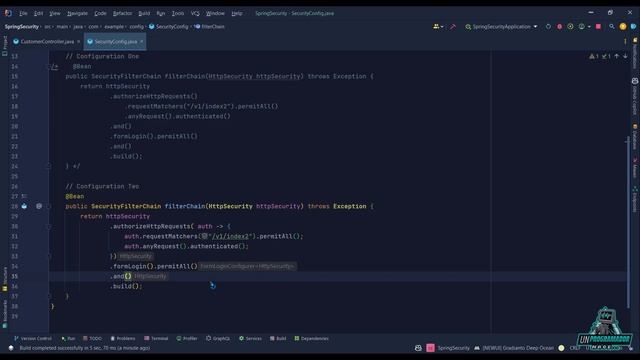Click the Spring gutter icon on line 28

pyautogui.click(x=24, y=206)
